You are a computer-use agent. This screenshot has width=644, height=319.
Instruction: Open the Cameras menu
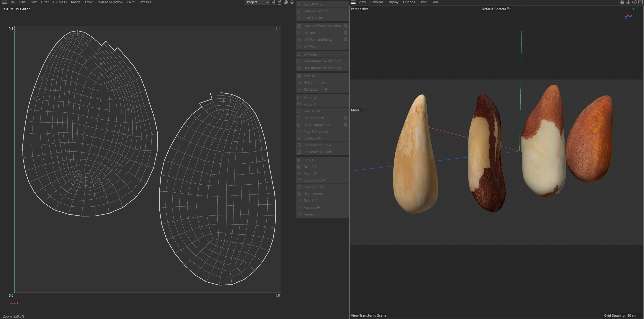[376, 2]
